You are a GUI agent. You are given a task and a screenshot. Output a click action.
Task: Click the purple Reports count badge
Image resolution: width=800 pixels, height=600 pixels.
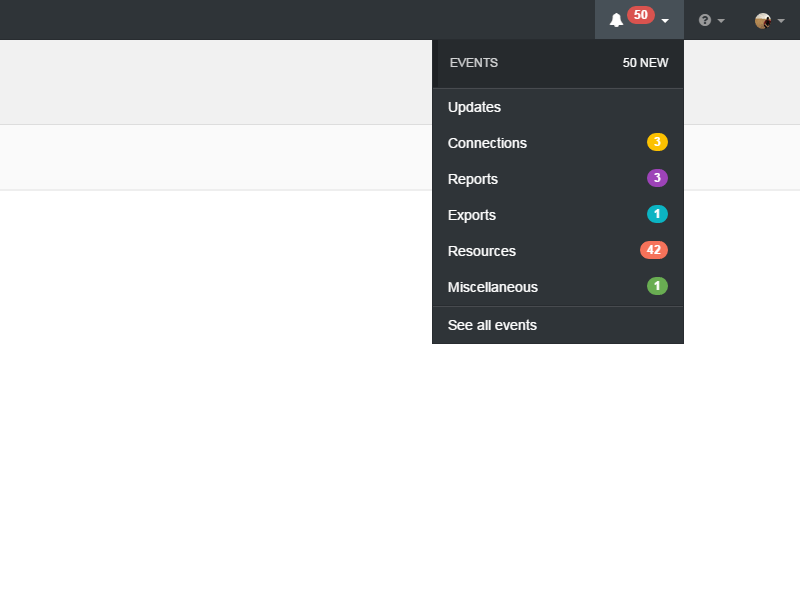(x=657, y=178)
